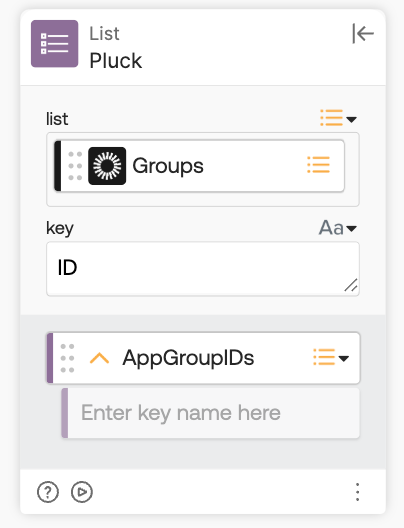
Task: Click into the key text field containing ID
Action: (x=203, y=269)
